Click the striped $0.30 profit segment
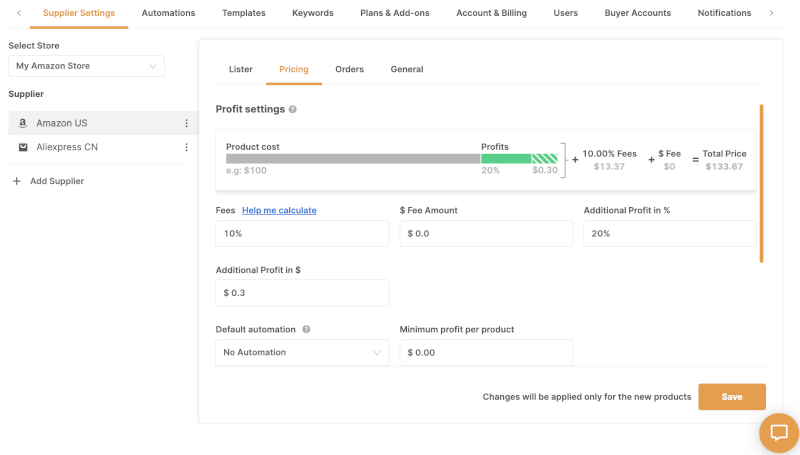 pyautogui.click(x=544, y=159)
